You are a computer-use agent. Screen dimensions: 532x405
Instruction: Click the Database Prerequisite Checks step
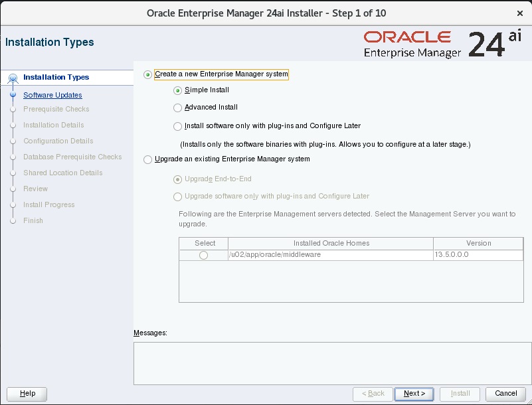tap(72, 157)
